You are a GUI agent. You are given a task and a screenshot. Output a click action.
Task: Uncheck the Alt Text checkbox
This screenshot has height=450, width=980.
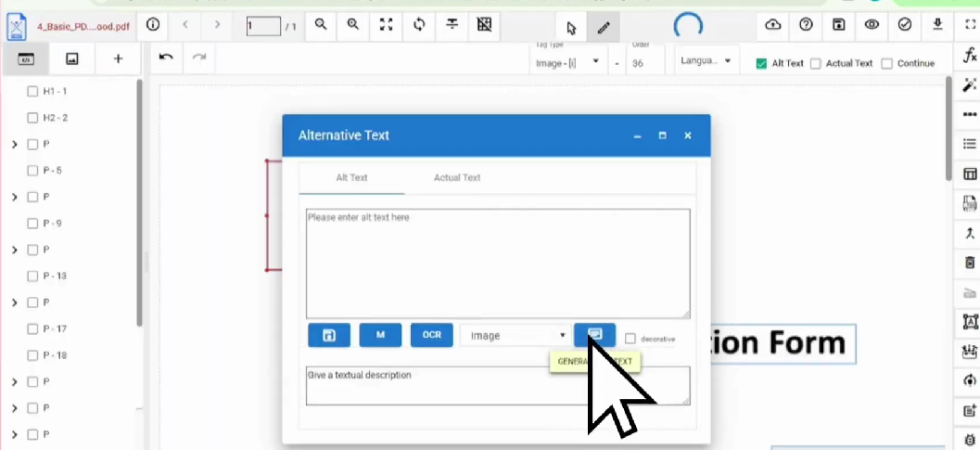[x=761, y=64]
